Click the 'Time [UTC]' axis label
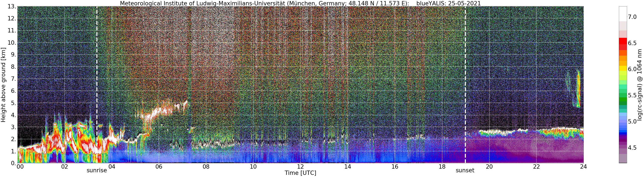 tap(300, 173)
